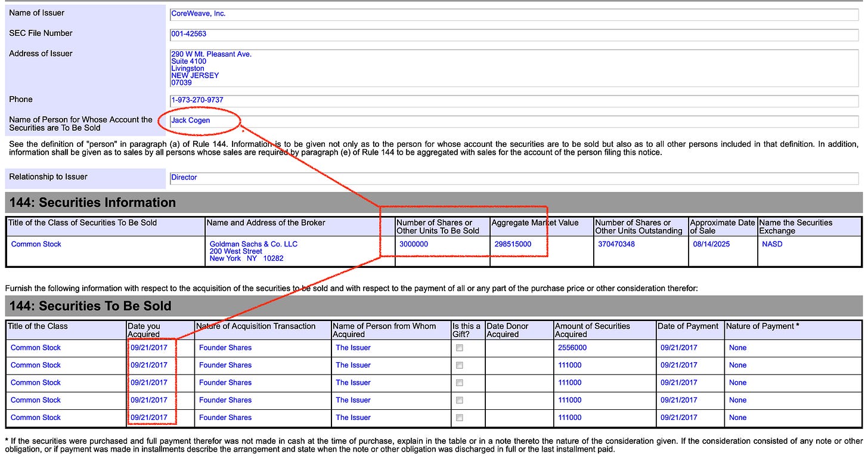Viewport: 868px width, 457px height.
Task: Click the SEC File Number field 001-42563
Action: coord(514,35)
